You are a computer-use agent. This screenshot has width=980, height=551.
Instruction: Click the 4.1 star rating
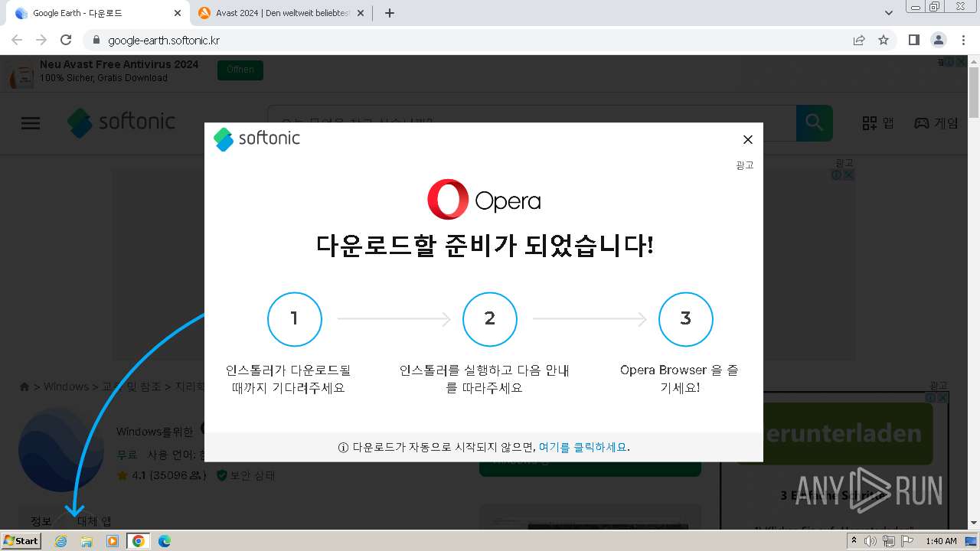coord(161,475)
